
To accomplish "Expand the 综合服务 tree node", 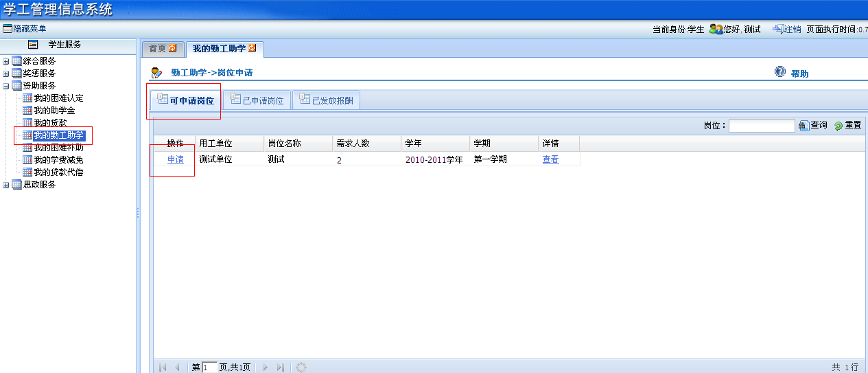I will point(6,61).
